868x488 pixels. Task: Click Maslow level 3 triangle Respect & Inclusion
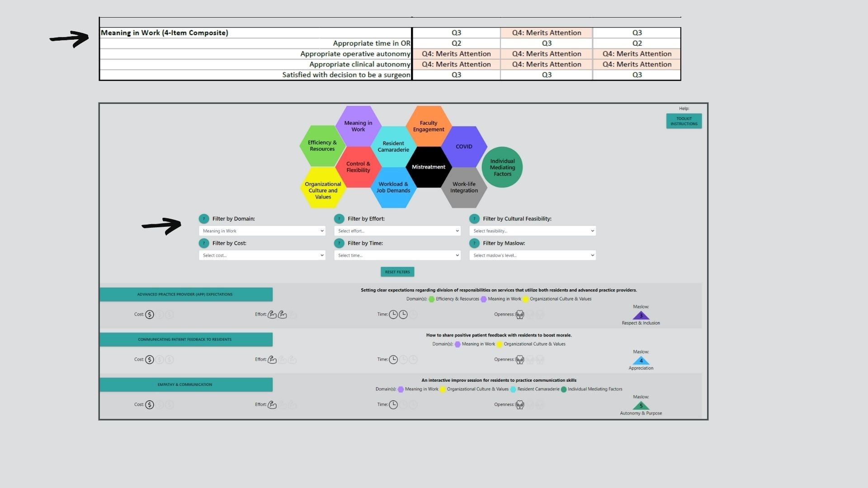tap(641, 315)
